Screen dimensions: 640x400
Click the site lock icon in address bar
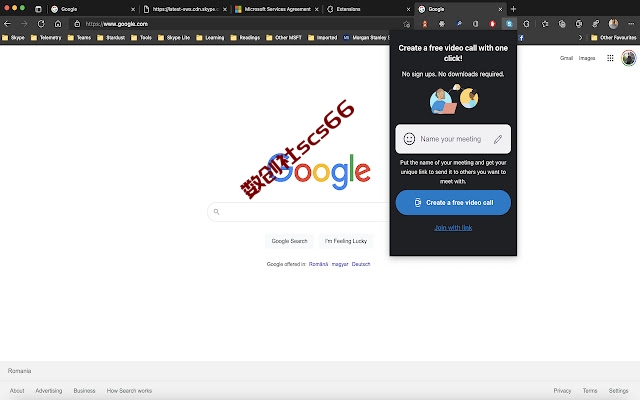tap(77, 24)
